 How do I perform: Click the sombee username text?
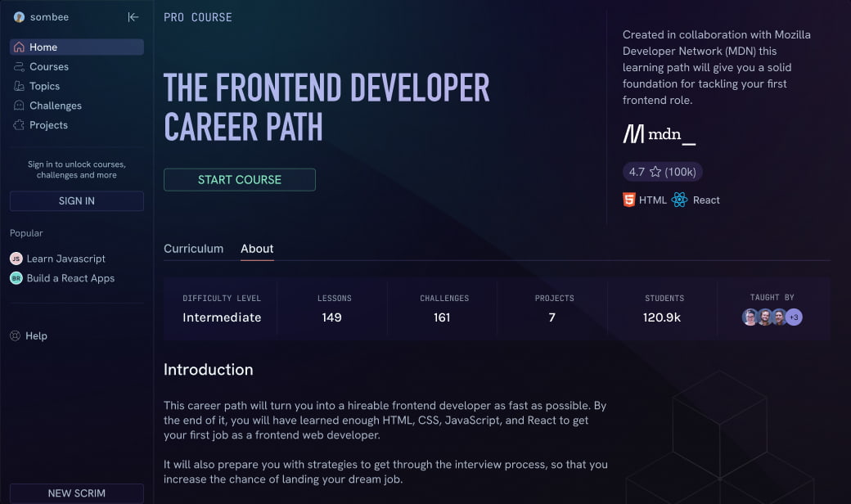(x=49, y=17)
